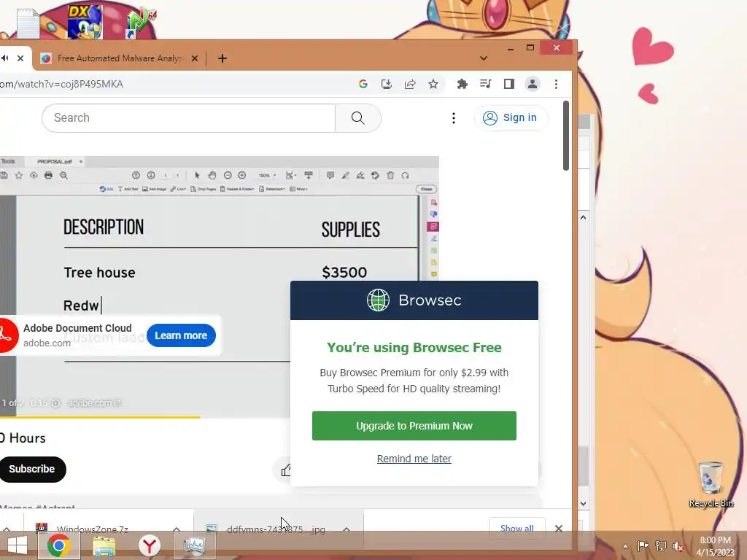Bookmark this page with the star icon
This screenshot has width=747, height=560.
coord(433,85)
